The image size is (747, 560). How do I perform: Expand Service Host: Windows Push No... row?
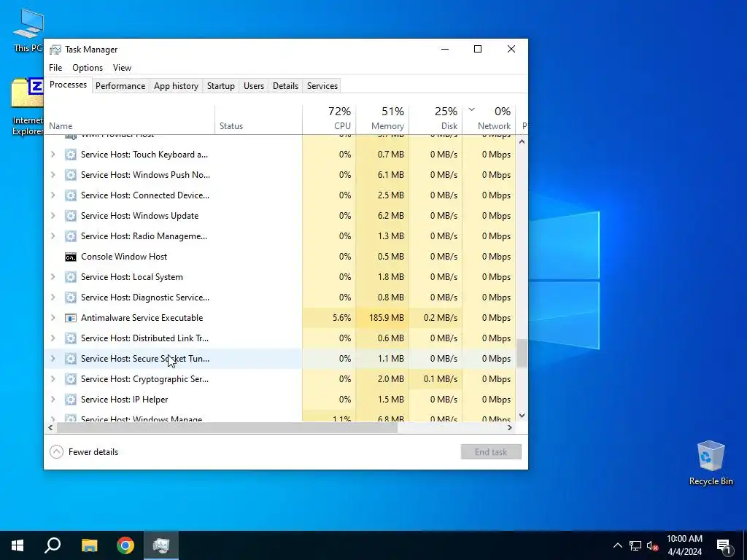click(53, 175)
